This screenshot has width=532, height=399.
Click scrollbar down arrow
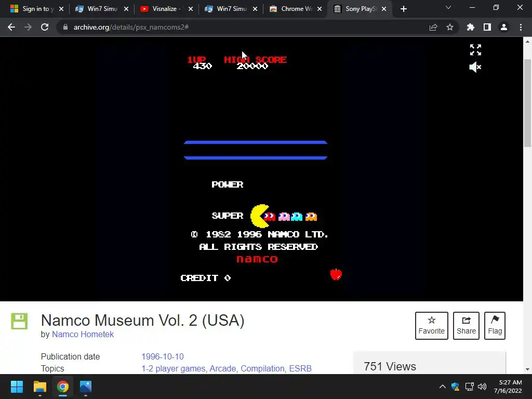tap(527, 369)
